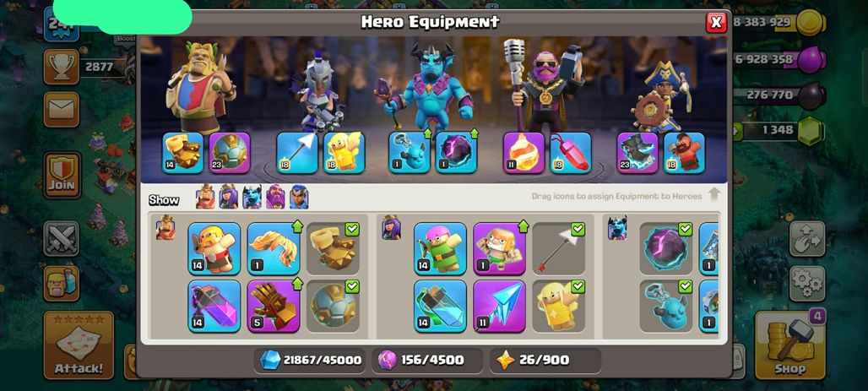Select the Invisibility Vial equipment level 14

click(440, 306)
